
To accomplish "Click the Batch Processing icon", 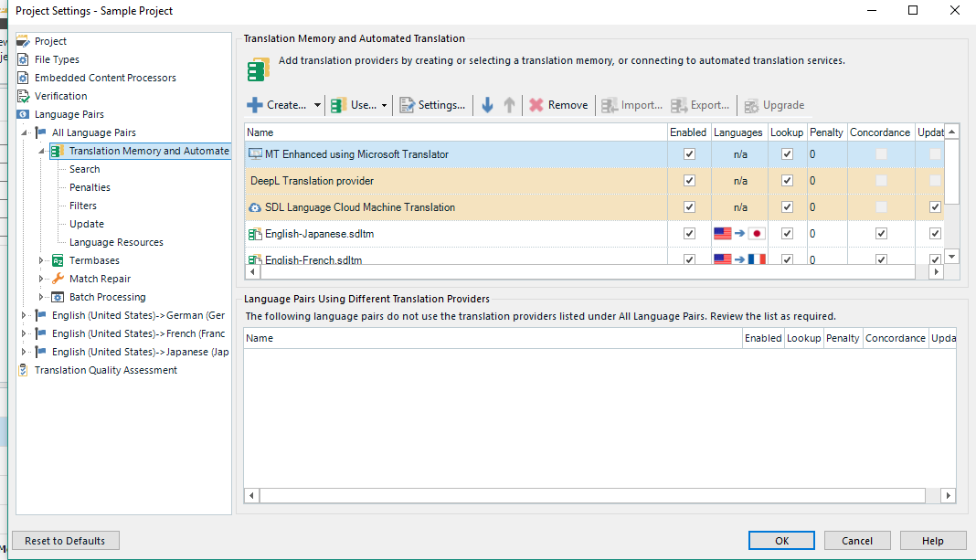I will (58, 297).
